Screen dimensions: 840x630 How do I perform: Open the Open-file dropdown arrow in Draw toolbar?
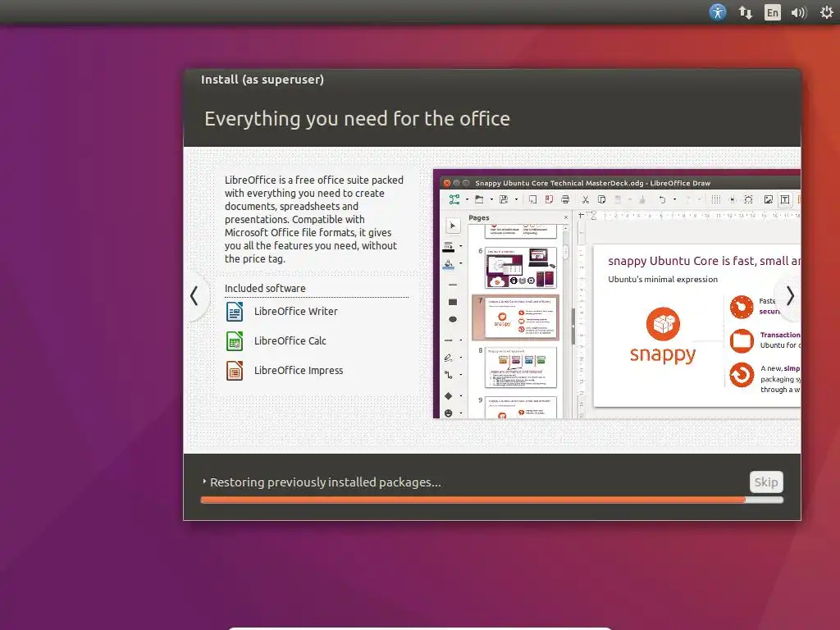pyautogui.click(x=492, y=200)
